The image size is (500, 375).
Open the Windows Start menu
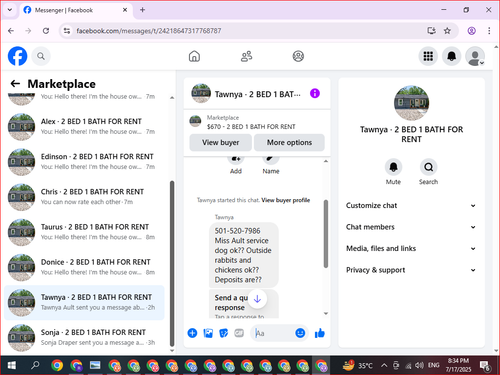pos(11,366)
